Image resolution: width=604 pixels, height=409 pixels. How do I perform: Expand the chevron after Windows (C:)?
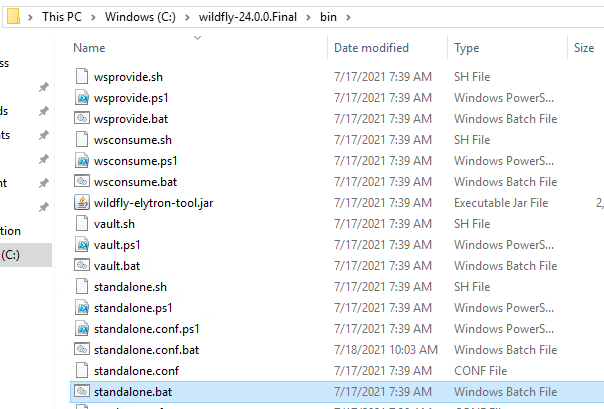click(x=187, y=17)
